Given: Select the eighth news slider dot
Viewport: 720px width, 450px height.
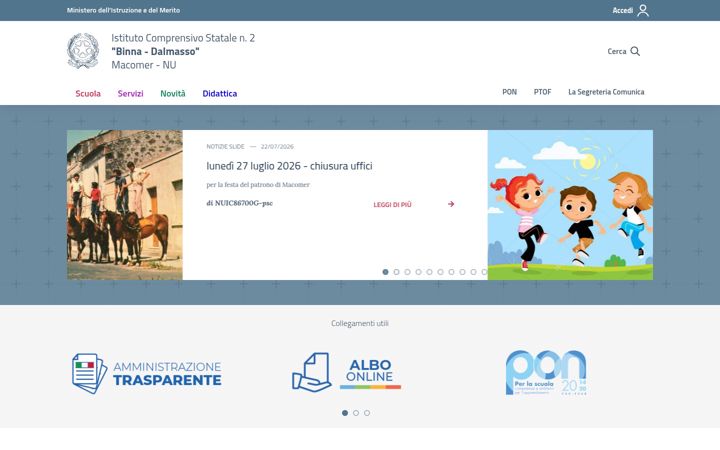Looking at the screenshot, I should pos(462,272).
